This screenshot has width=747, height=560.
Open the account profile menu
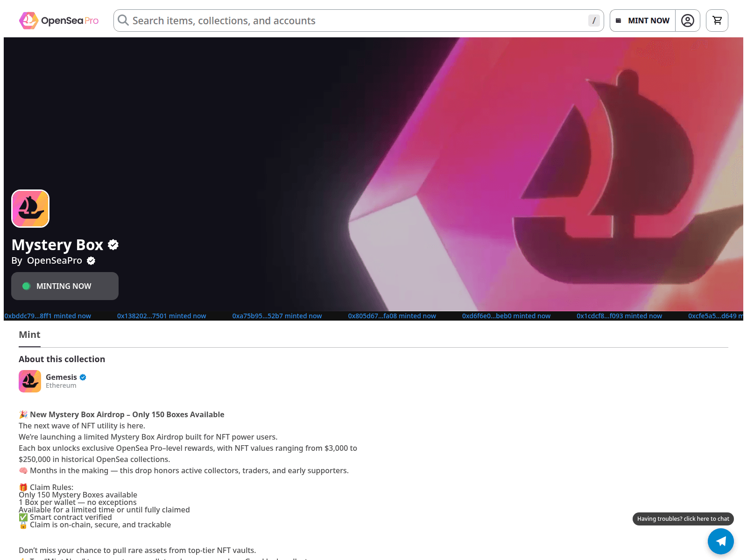click(x=687, y=20)
